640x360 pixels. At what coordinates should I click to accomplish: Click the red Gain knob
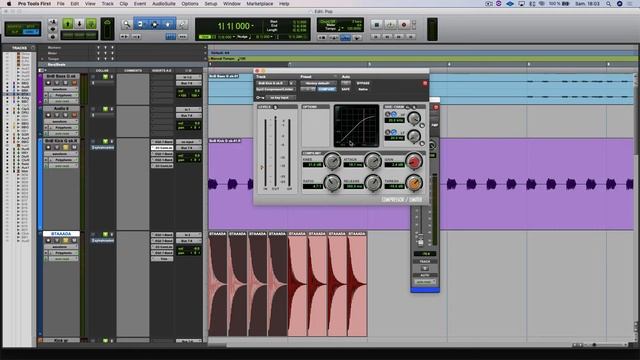[414, 162]
